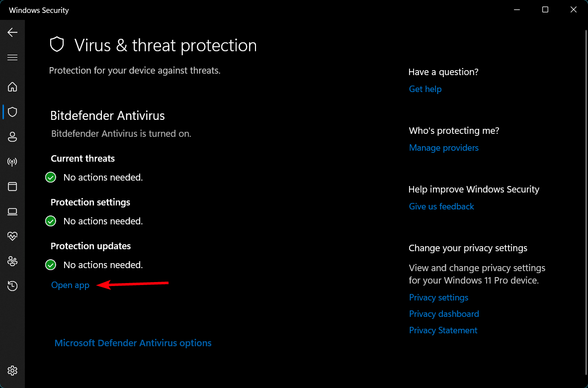Click the back arrow icon
This screenshot has height=388, width=588.
click(12, 32)
